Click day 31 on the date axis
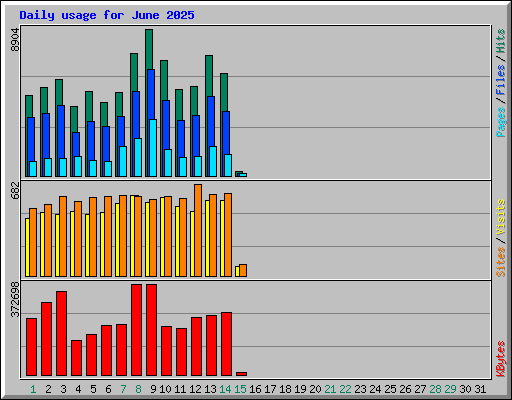 [480, 389]
